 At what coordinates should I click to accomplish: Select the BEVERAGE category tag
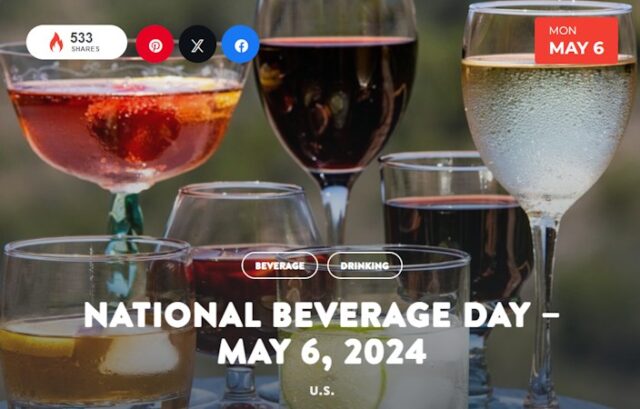click(x=280, y=266)
